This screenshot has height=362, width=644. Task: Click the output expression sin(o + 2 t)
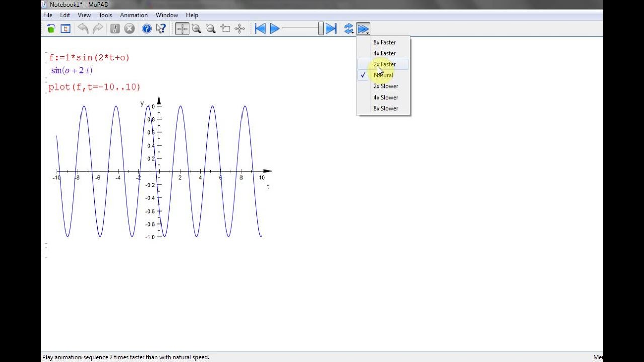pos(71,71)
